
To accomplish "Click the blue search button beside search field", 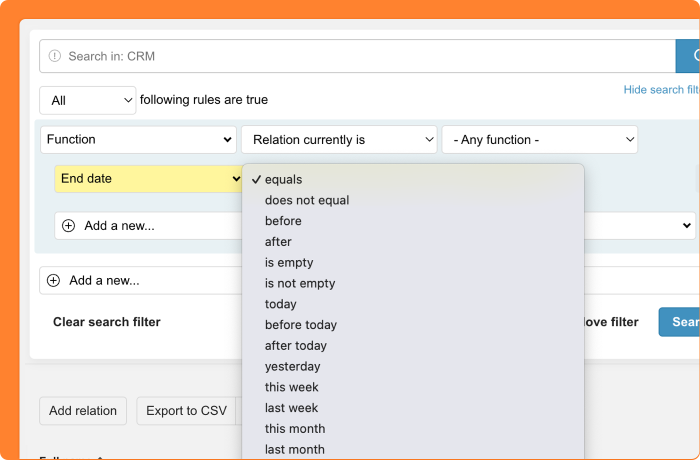I will coord(688,56).
